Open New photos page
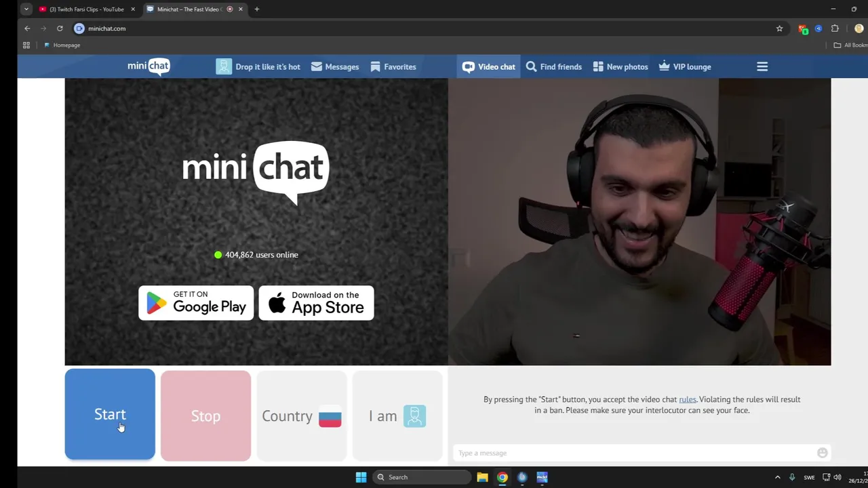The image size is (868, 488). [620, 66]
